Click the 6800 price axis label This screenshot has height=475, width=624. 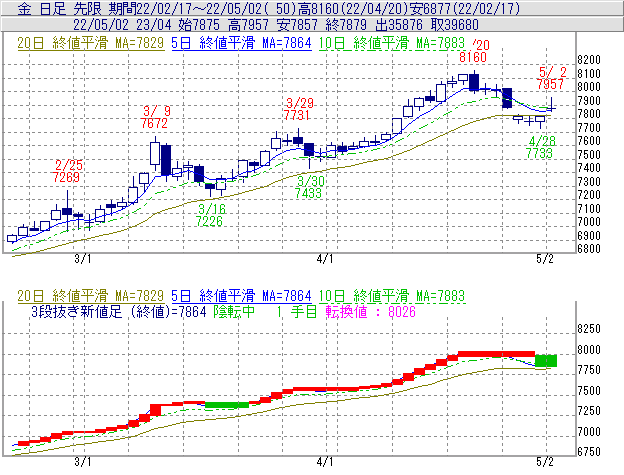coord(589,249)
